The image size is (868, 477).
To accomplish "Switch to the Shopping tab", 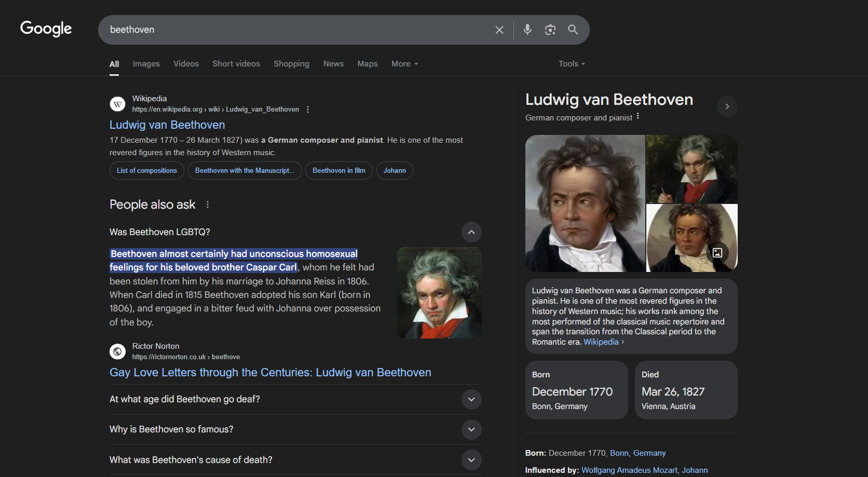I will point(291,64).
